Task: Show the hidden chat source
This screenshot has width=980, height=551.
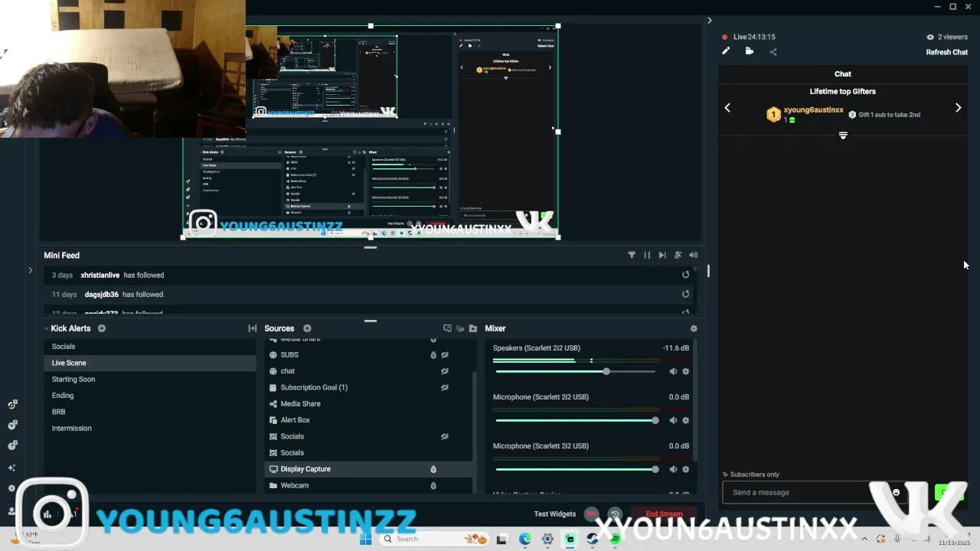Action: coord(444,371)
